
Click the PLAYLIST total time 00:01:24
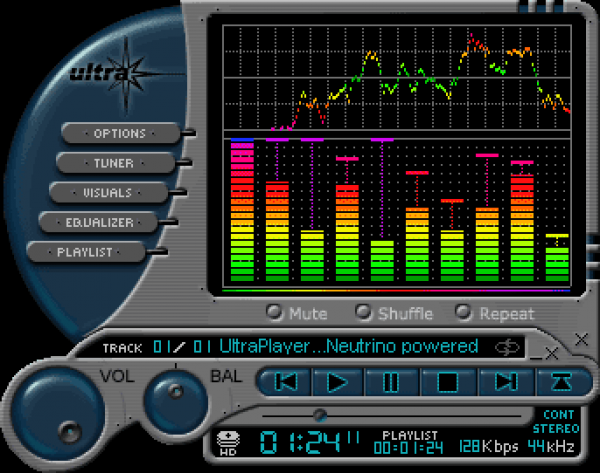408,447
